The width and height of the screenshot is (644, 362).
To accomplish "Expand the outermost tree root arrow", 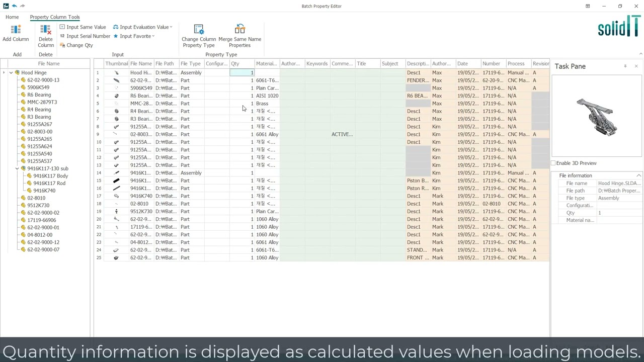I will click(4, 73).
